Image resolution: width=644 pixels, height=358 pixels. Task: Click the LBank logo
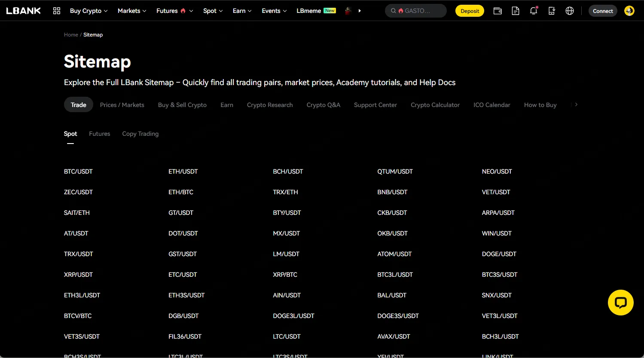click(x=24, y=11)
